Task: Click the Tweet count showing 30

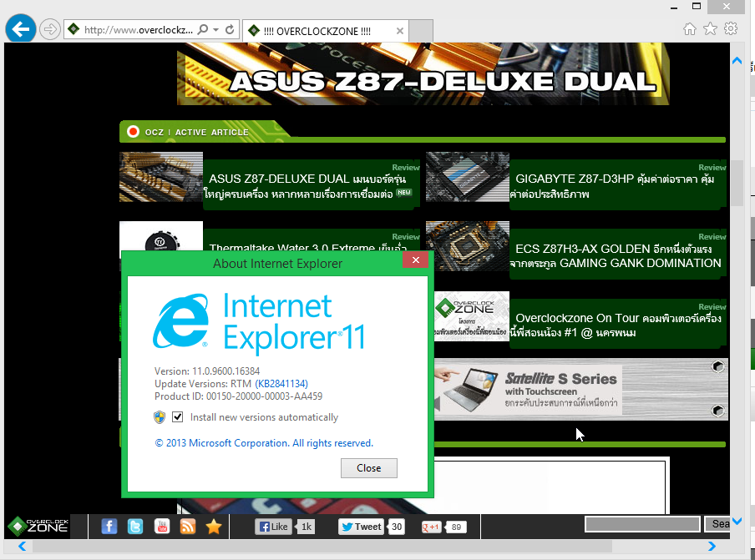Action: tap(396, 527)
